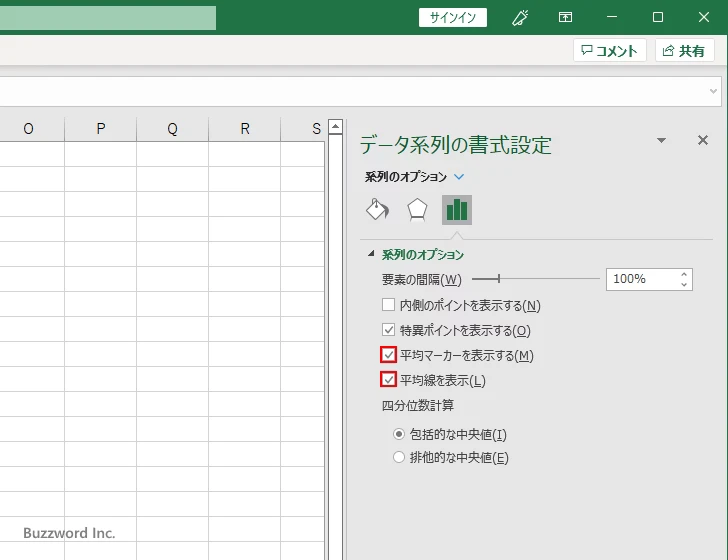Decrease gap width with down spinner
Image resolution: width=728 pixels, height=560 pixels.
click(x=684, y=284)
